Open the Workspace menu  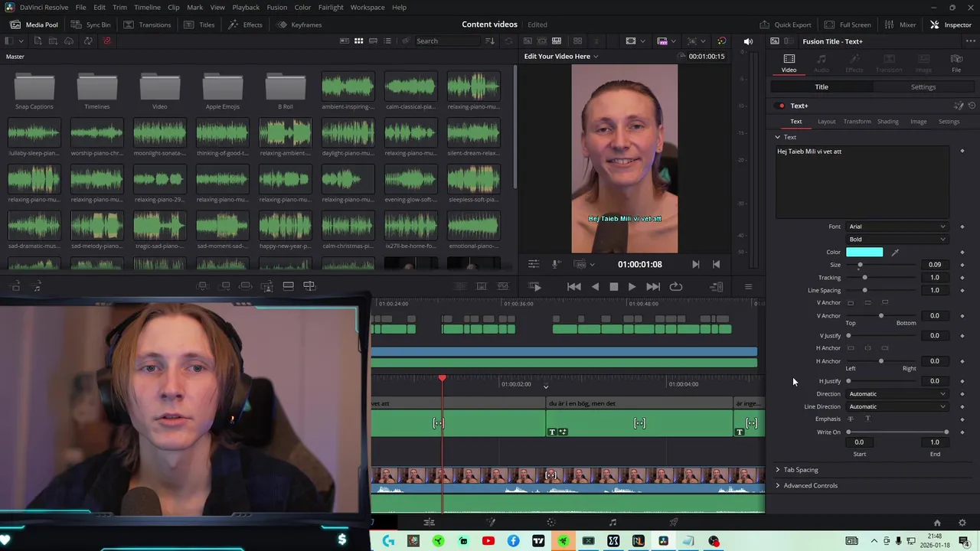coord(367,7)
